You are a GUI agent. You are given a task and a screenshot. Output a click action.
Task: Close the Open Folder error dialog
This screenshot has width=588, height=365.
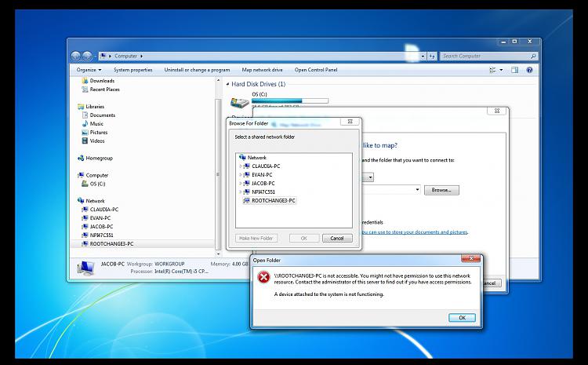471,258
